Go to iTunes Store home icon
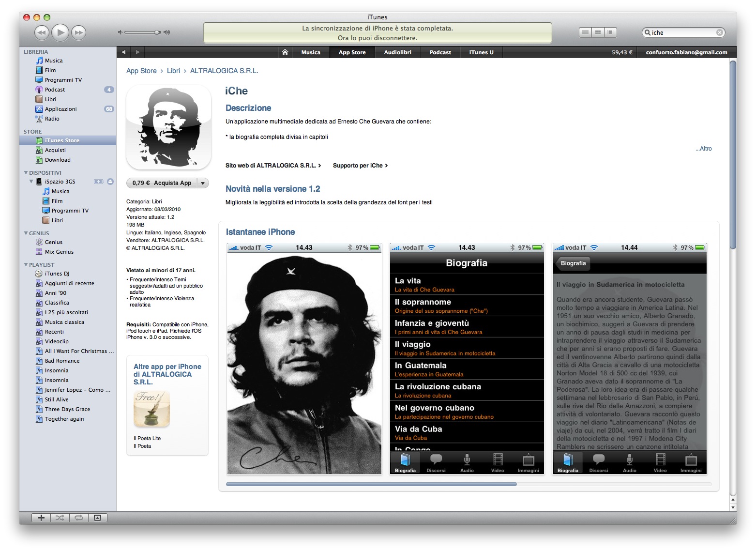This screenshot has height=551, width=756. coord(285,52)
